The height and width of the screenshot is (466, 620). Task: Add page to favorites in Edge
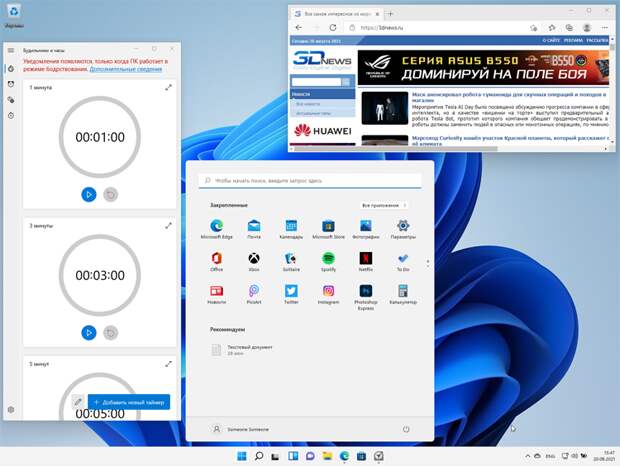[x=533, y=28]
